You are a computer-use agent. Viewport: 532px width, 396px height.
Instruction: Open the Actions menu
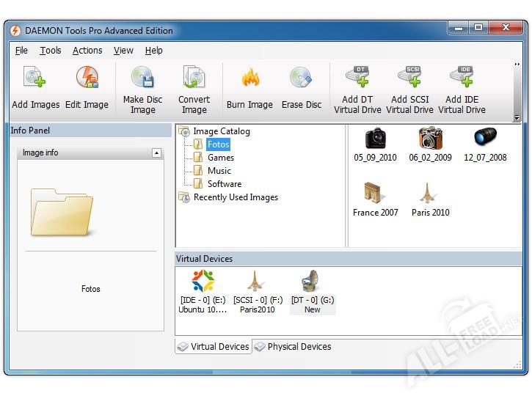tap(87, 51)
